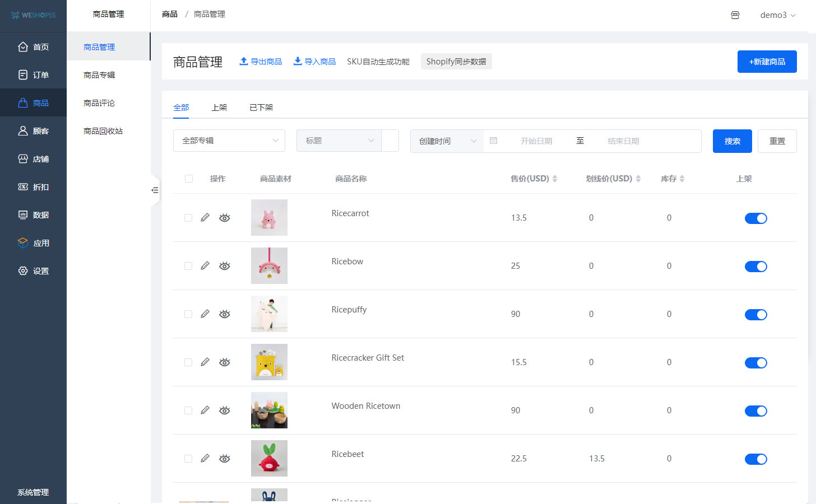This screenshot has width=816, height=504.
Task: Click the edit pencil icon for Ricecarrot
Action: coord(205,217)
